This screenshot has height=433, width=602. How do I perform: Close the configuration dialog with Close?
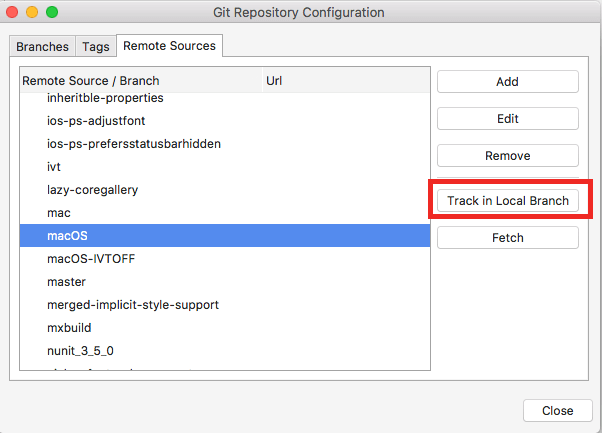coord(557,410)
